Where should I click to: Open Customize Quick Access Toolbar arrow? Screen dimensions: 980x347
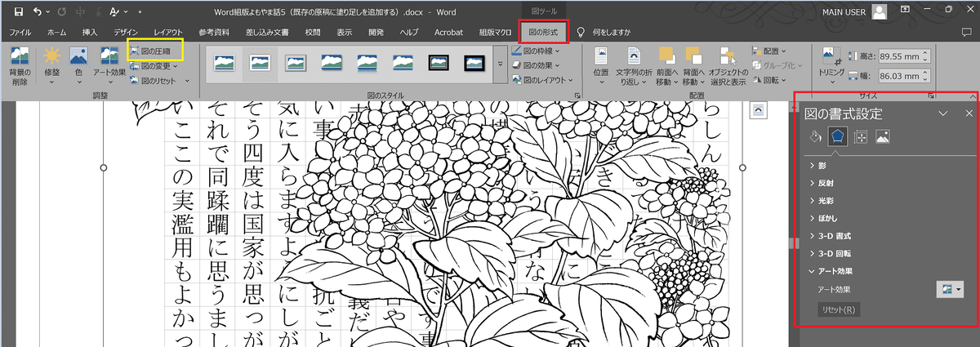[139, 12]
